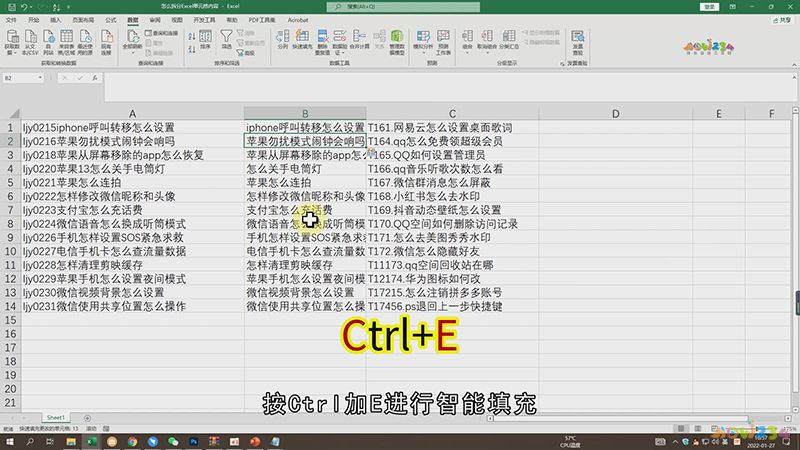Click the Get Data (获取数据) icon
800x450 pixels.
[x=12, y=37]
